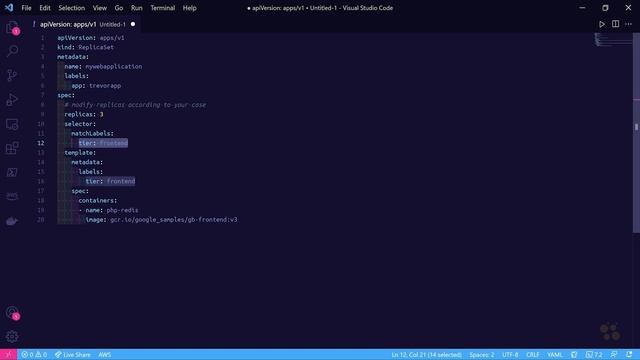
Task: Open the Source Control view
Action: (12, 75)
